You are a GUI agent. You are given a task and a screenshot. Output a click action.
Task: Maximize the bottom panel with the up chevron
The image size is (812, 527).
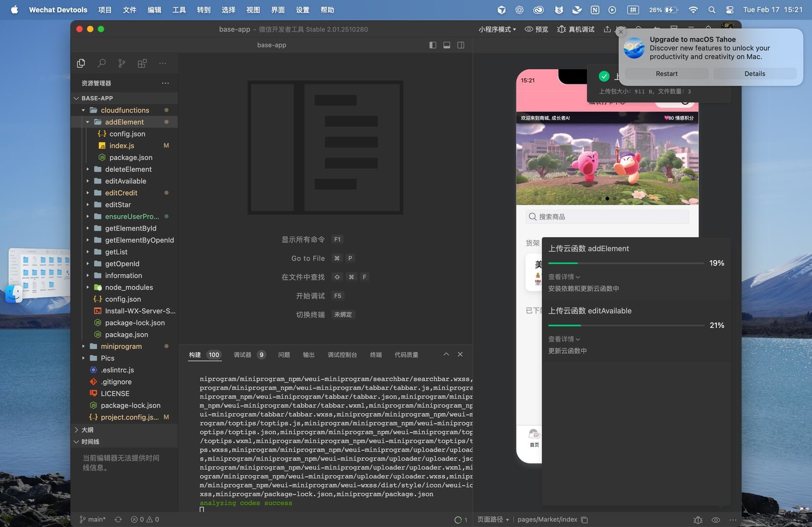tap(446, 354)
